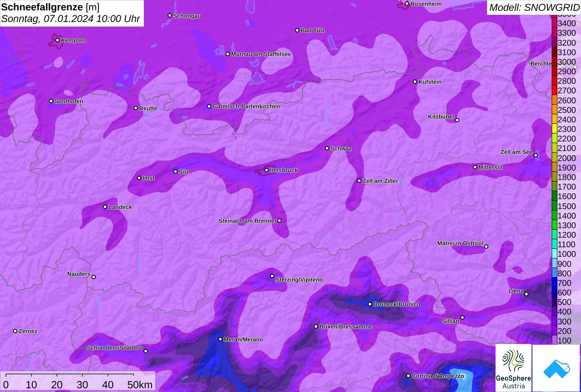Click the 'Schneefallgrenze [m]' title
Screen dimensions: 581x392
(x=51, y=7)
